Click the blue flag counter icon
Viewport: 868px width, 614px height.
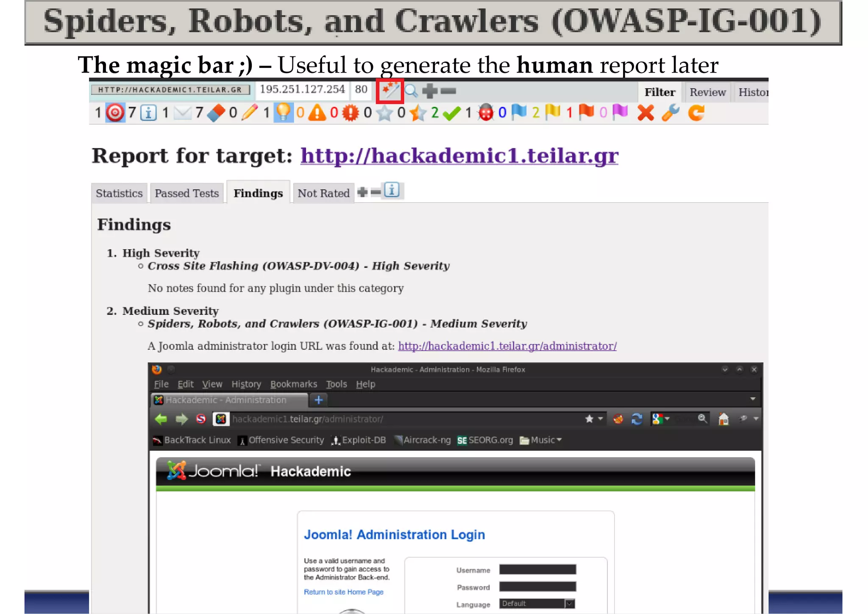(x=519, y=112)
